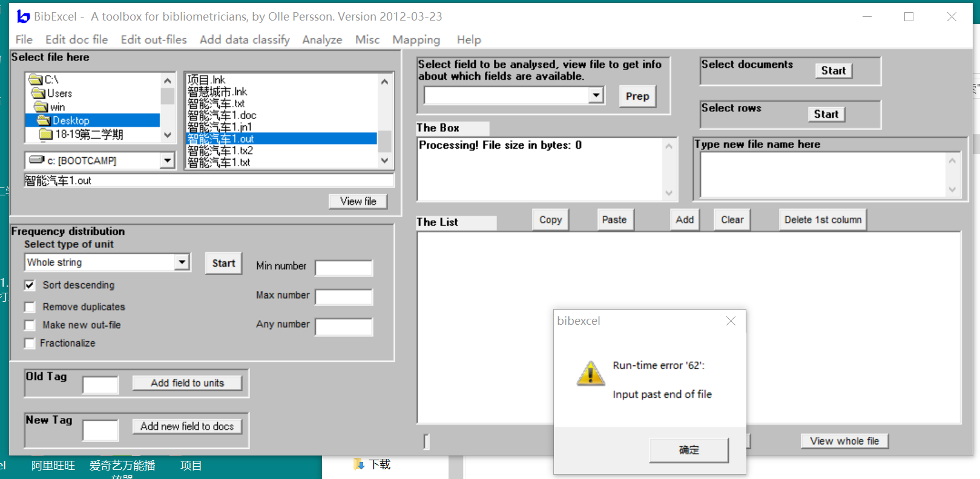Open the Misc menu

coord(367,40)
